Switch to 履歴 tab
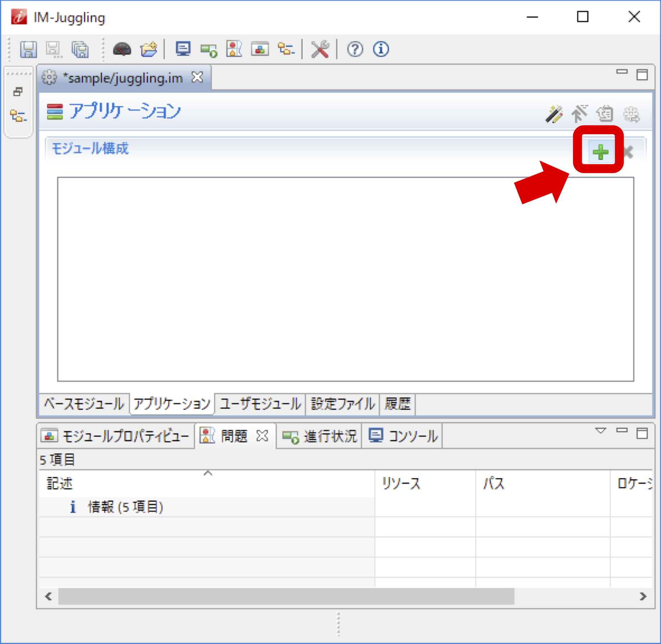This screenshot has width=661, height=644. 397,404
